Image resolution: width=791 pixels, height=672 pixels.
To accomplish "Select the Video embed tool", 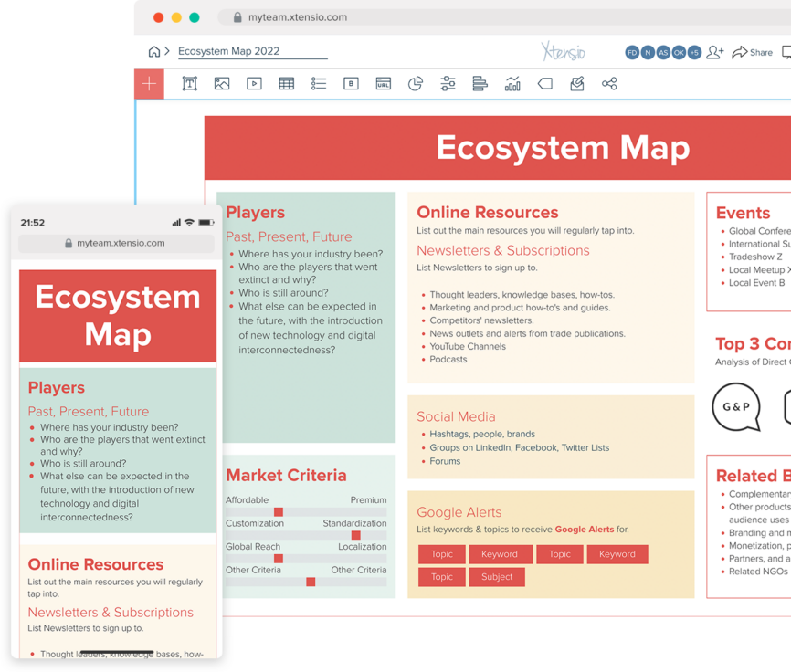I will click(x=252, y=83).
